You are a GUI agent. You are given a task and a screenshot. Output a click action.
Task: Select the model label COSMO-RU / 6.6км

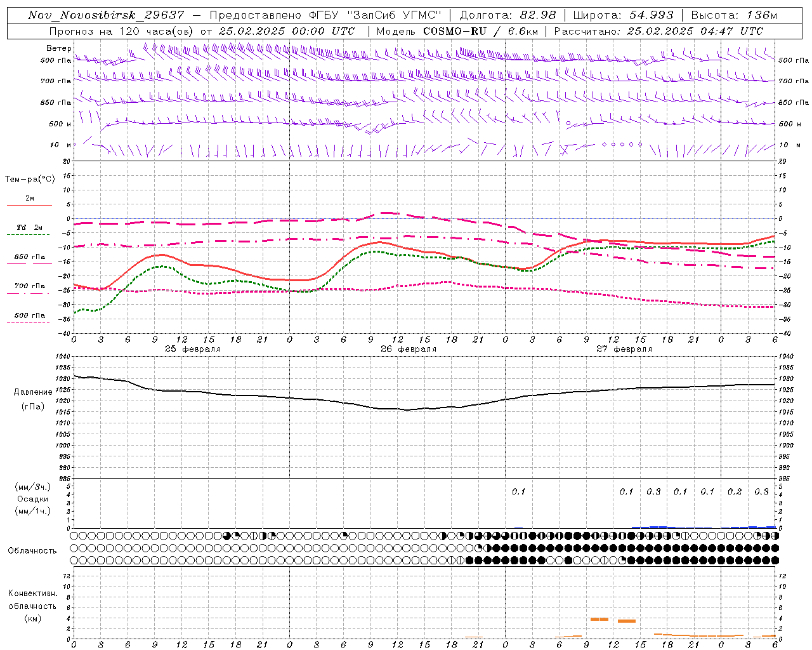click(480, 30)
